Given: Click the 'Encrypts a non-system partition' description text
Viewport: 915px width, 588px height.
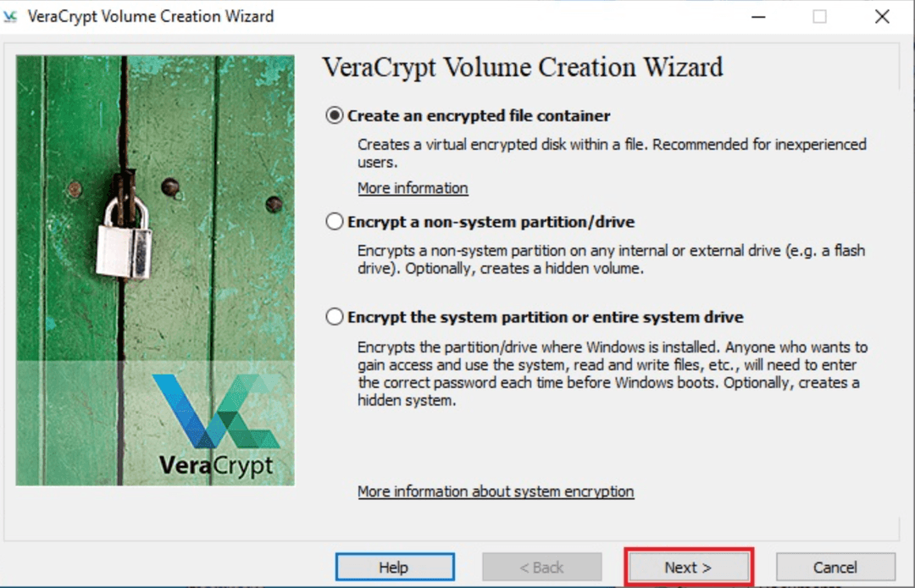Looking at the screenshot, I should point(611,259).
